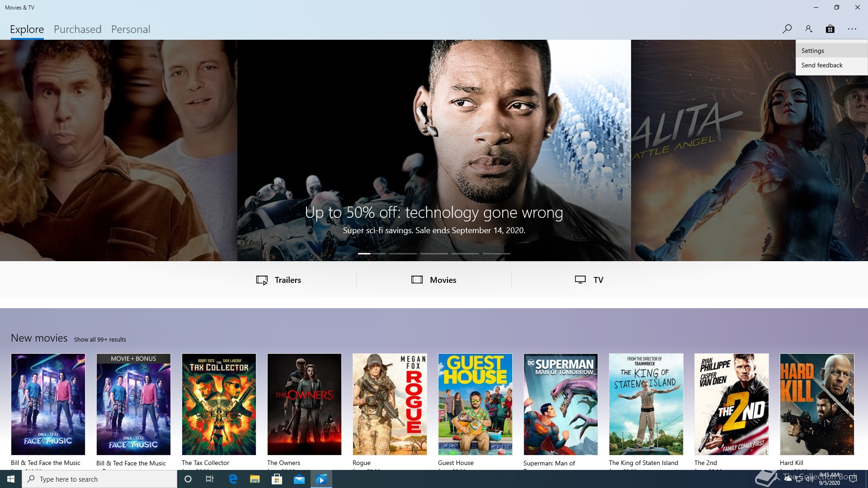Screen dimensions: 868x488
Task: Show the previous comedy banner slide
Action: pyautogui.click(x=118, y=150)
